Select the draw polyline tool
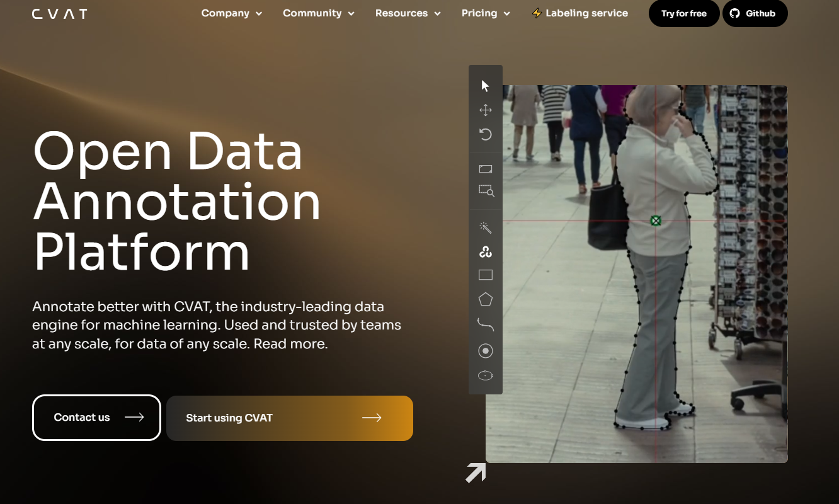This screenshot has width=839, height=504. (485, 324)
